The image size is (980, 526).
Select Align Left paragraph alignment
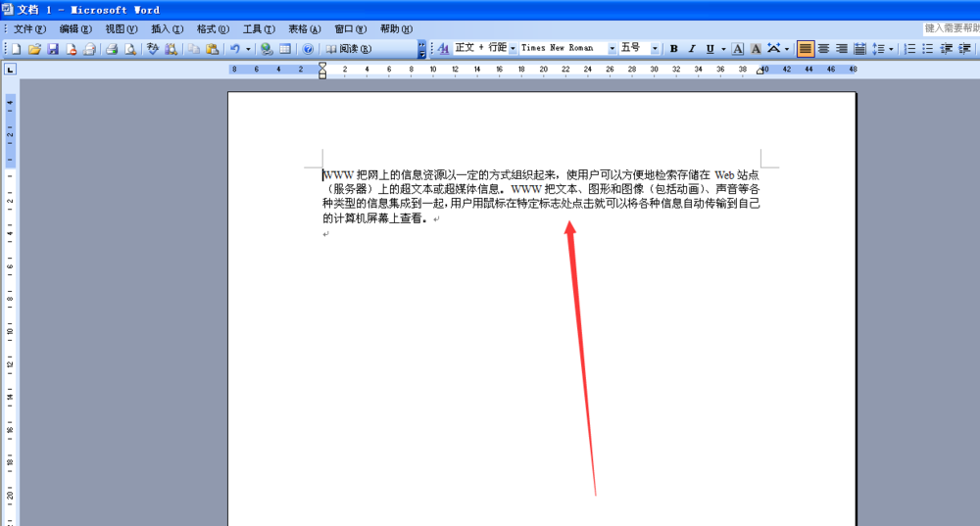(x=805, y=49)
